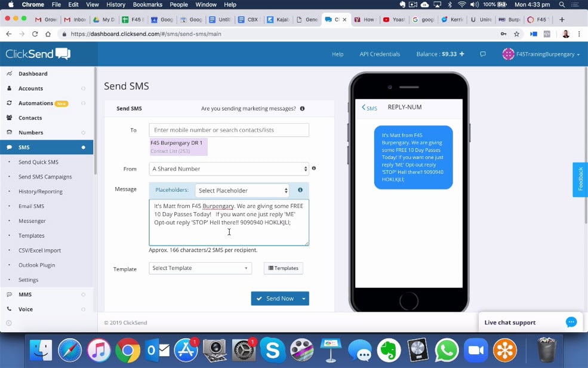Switch to the Gmail Inbox tab

point(75,20)
